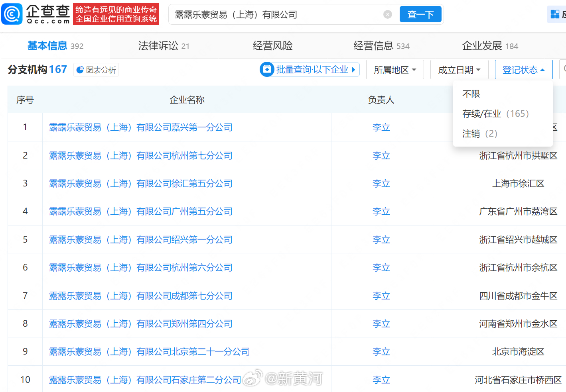Viewport: 566px width, 392px height.
Task: Click the 序号 column header
Action: pos(25,100)
